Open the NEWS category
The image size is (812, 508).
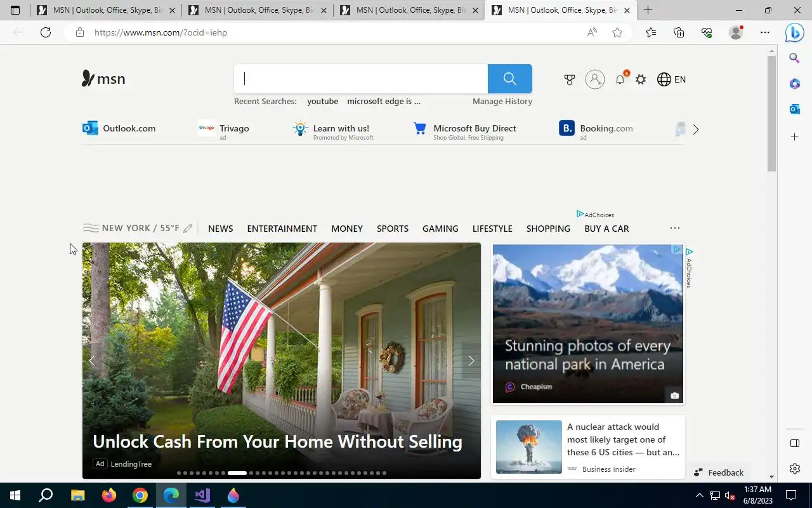click(220, 229)
